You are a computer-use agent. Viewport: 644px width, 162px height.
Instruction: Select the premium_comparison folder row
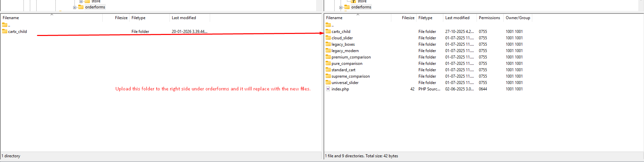(x=351, y=57)
